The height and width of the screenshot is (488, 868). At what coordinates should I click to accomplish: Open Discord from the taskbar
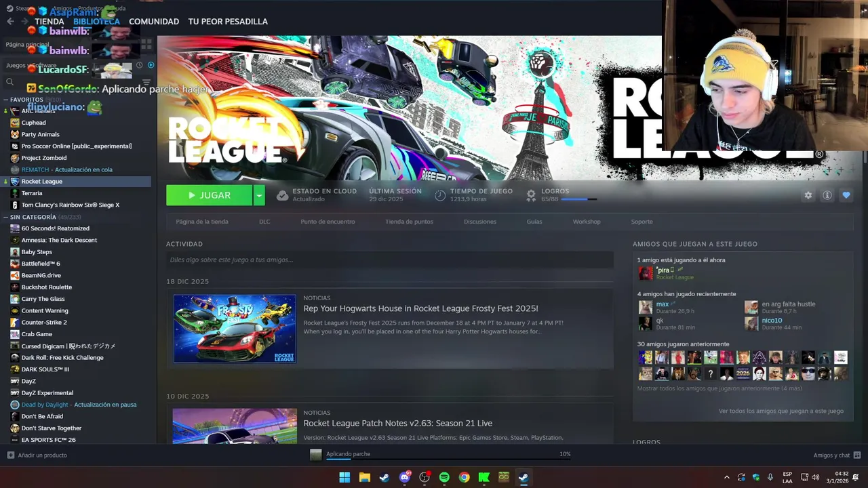point(405,477)
